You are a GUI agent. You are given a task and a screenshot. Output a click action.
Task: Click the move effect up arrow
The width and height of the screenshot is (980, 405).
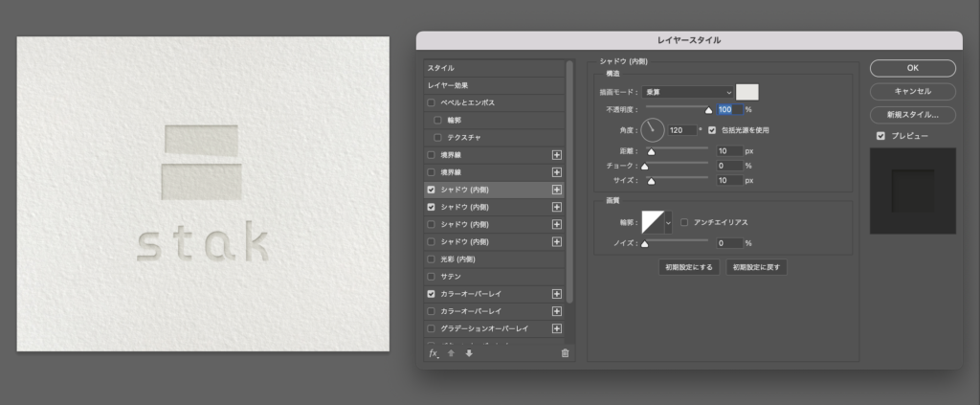[x=451, y=353]
